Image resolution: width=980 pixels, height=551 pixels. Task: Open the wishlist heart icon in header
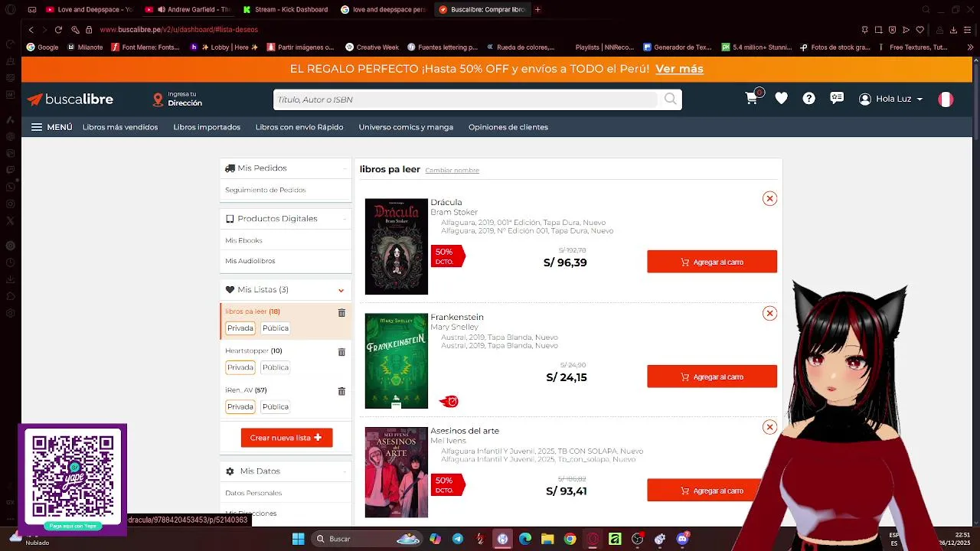coord(781,99)
